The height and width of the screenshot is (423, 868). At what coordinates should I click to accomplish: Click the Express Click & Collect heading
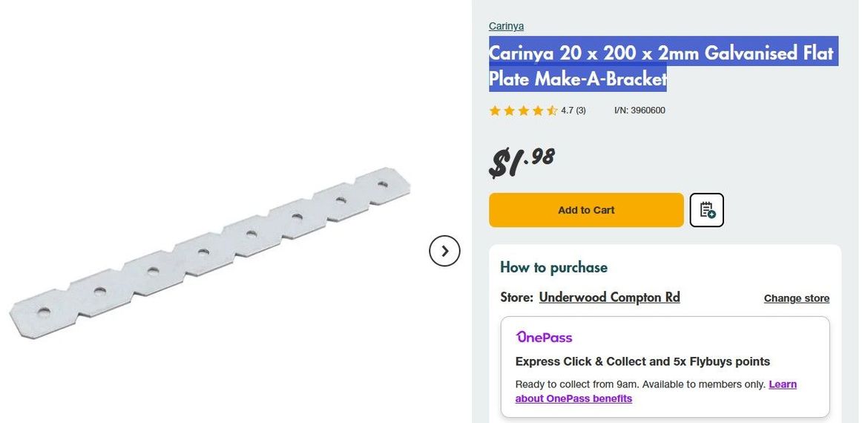642,361
